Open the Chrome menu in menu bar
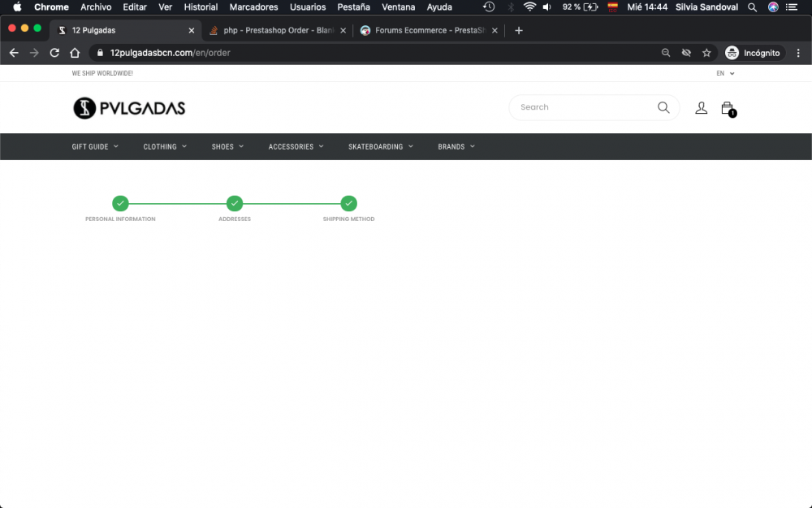The width and height of the screenshot is (812, 508). pos(51,7)
